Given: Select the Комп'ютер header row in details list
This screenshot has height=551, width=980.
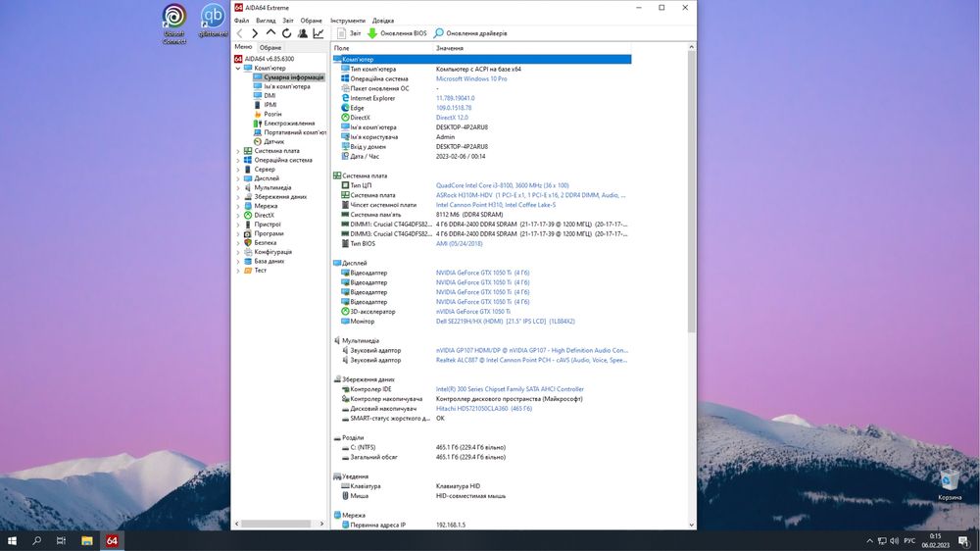Looking at the screenshot, I should 481,60.
